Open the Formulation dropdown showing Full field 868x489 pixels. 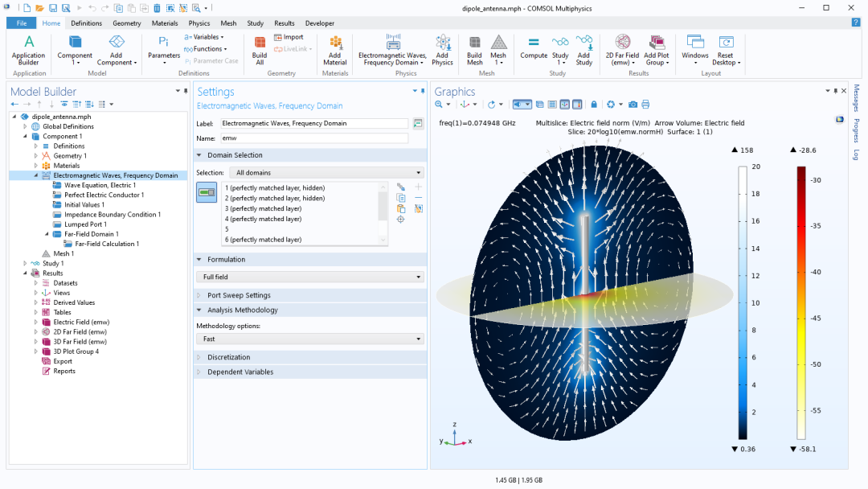point(310,277)
